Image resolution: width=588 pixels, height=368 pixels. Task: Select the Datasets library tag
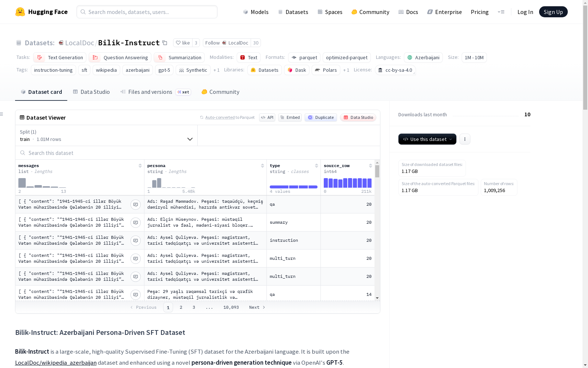pos(265,70)
